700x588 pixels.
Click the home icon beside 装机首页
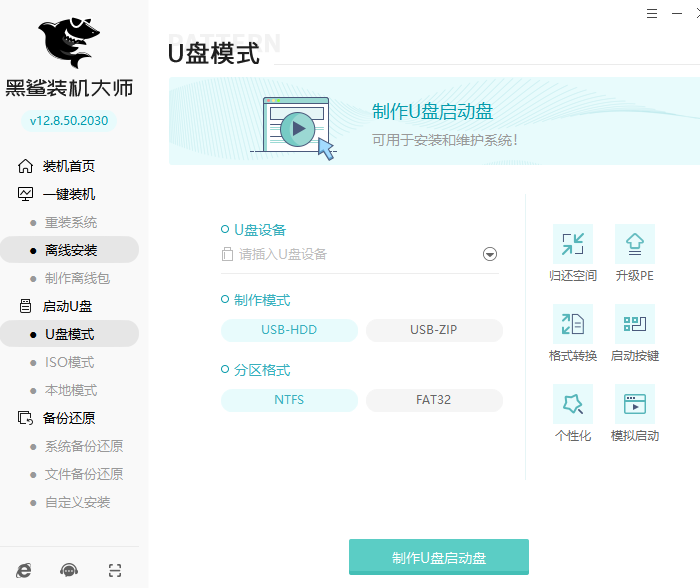(25, 166)
